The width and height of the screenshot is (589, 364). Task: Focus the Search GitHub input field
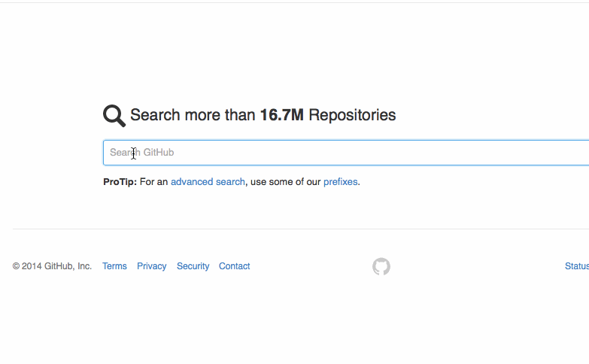(346, 153)
